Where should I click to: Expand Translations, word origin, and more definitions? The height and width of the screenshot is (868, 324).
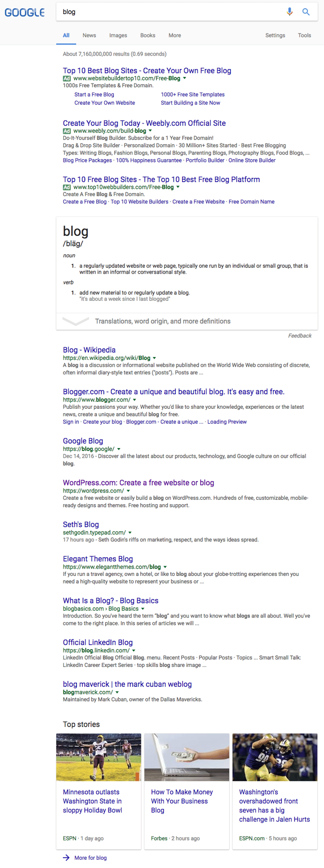click(x=187, y=321)
